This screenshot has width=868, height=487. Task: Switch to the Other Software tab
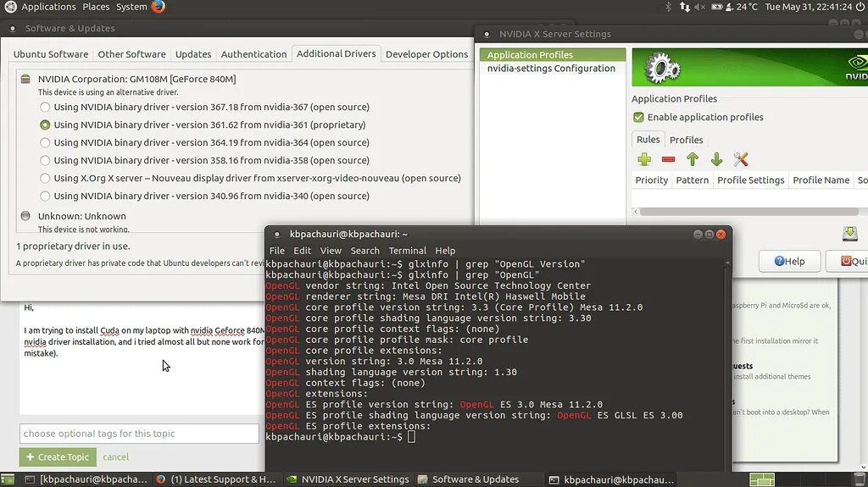pyautogui.click(x=131, y=54)
